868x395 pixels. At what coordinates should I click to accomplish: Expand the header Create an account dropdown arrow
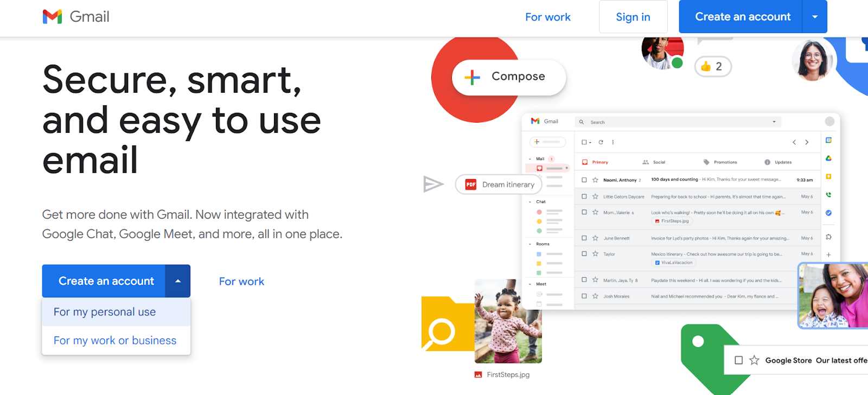click(815, 17)
